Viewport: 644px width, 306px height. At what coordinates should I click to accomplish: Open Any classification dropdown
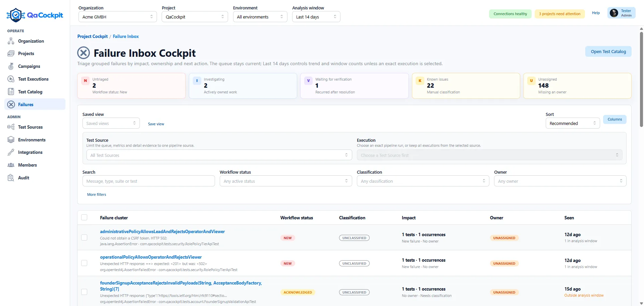click(x=423, y=181)
